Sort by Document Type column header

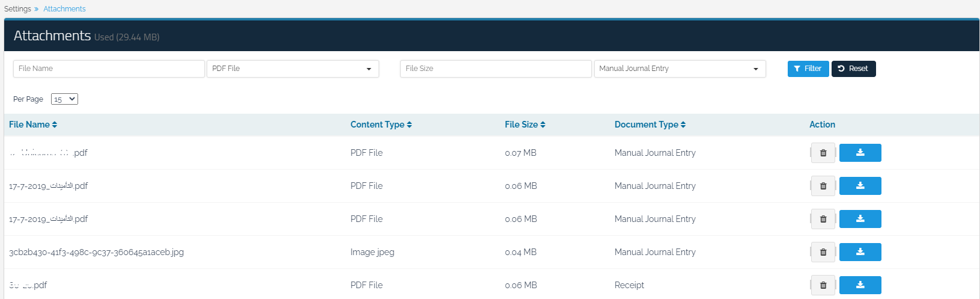650,125
